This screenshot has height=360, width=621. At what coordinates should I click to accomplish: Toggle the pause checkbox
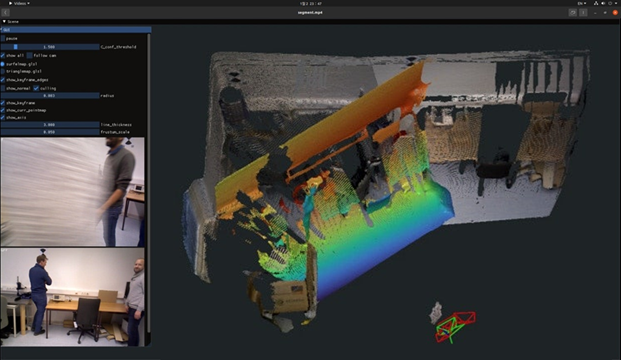[x=3, y=38]
